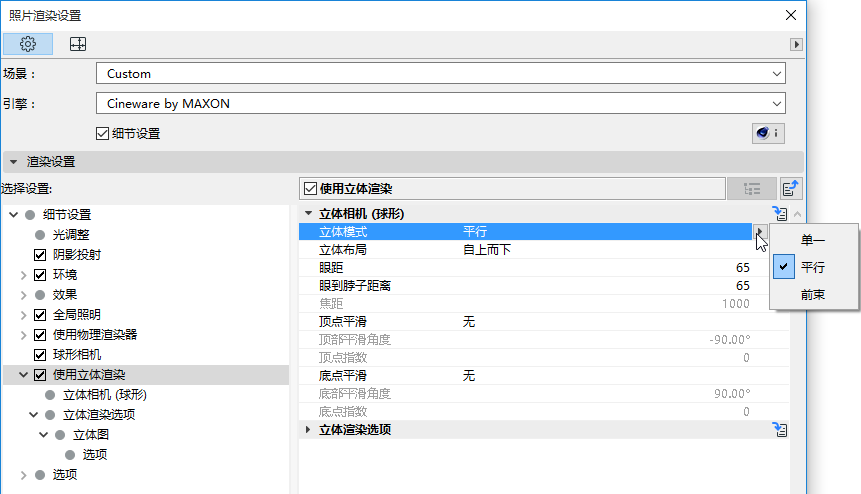
Task: Collapse the 立体相机 (球形) section header
Action: point(309,214)
